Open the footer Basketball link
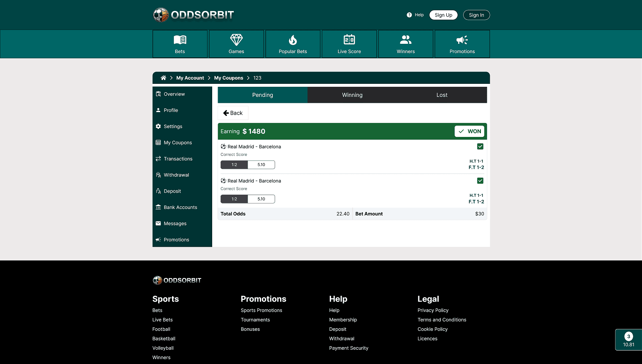642x364 pixels. [164, 339]
